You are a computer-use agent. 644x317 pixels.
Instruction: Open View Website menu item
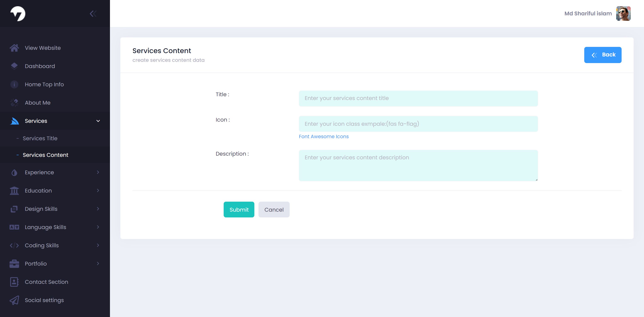(x=55, y=48)
